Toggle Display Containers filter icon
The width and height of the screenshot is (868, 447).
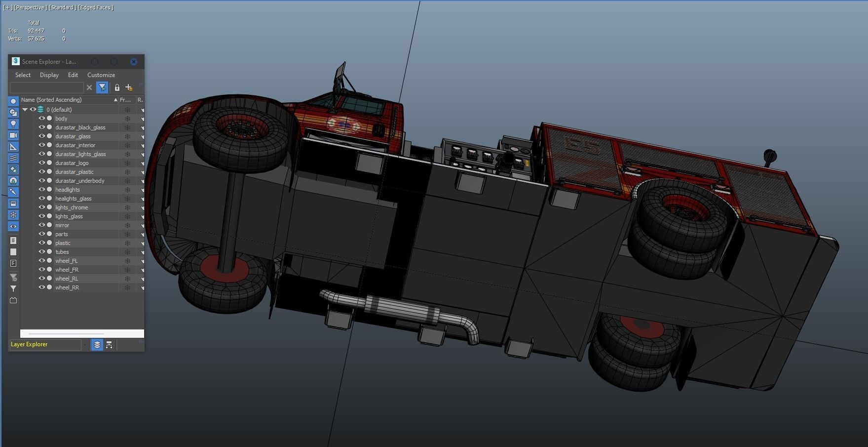coord(13,203)
